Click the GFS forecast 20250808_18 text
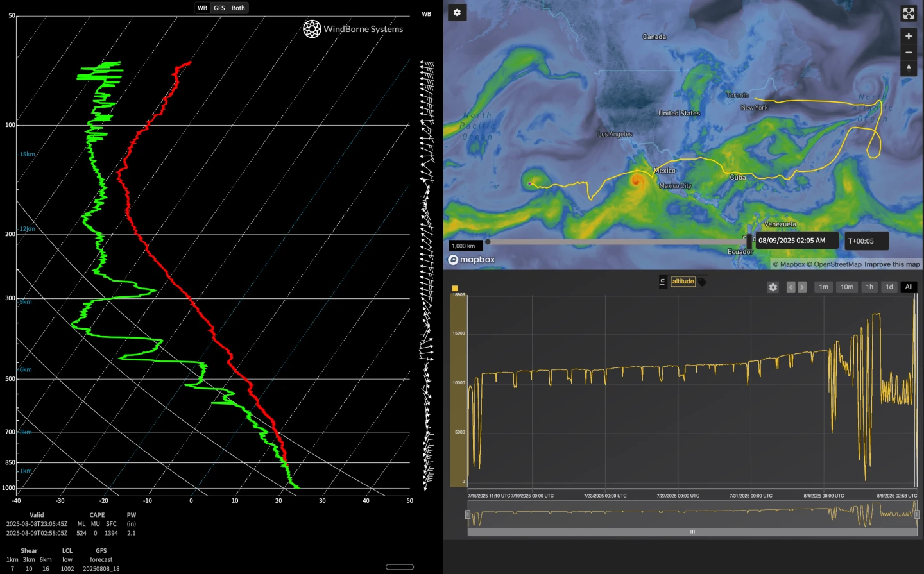The width and height of the screenshot is (924, 574). tap(101, 569)
